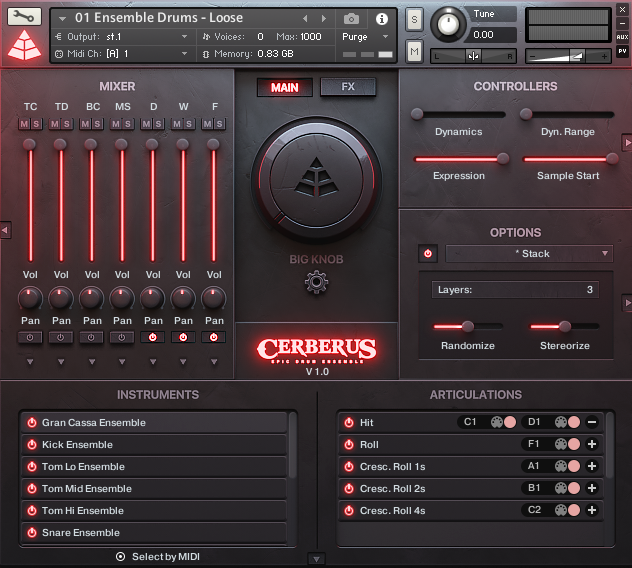Viewport: 632px width, 568px height.
Task: Expand the F channel bottom arrow
Action: tap(214, 362)
